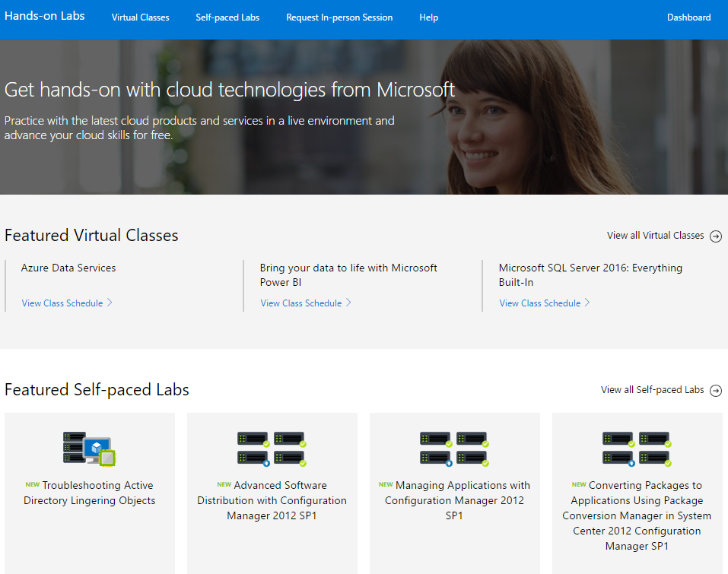
Task: Open the Help menu item
Action: point(428,17)
